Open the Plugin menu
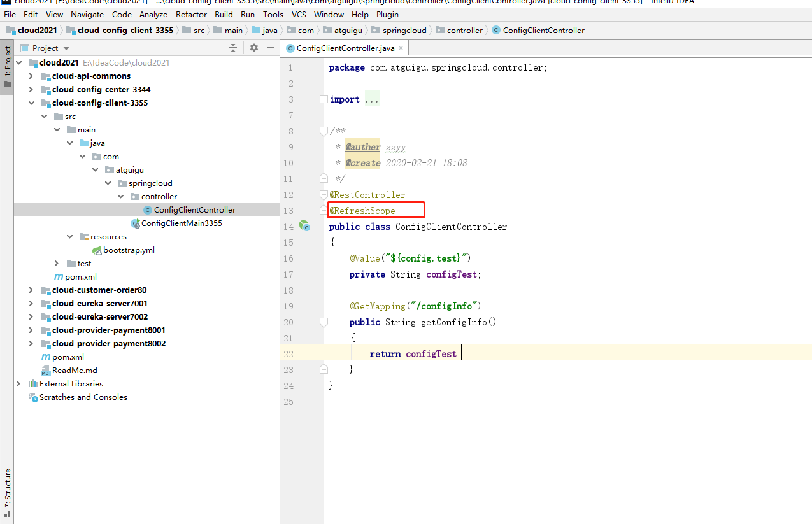Image resolution: width=812 pixels, height=524 pixels. (387, 14)
